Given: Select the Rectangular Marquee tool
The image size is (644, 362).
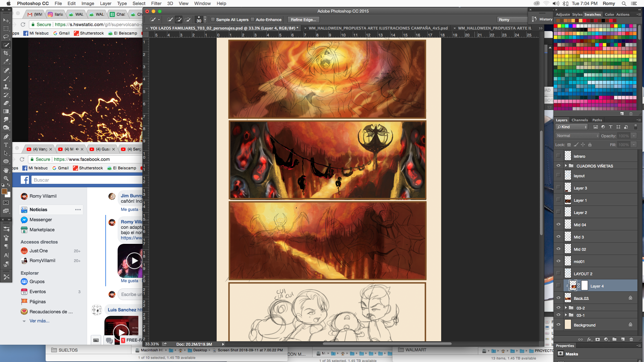Looking at the screenshot, I should 6,29.
